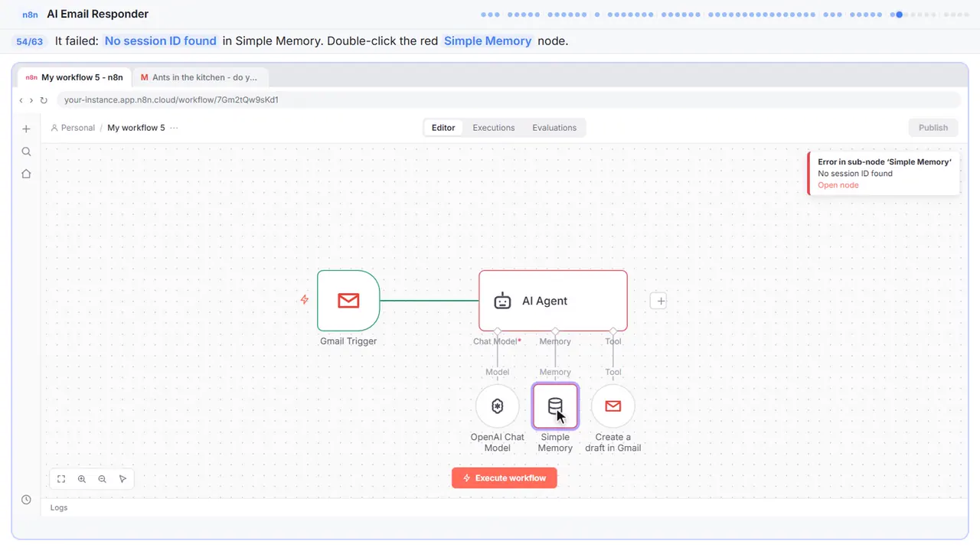This screenshot has width=980, height=551.
Task: Click the Execute workflow button
Action: 505,478
